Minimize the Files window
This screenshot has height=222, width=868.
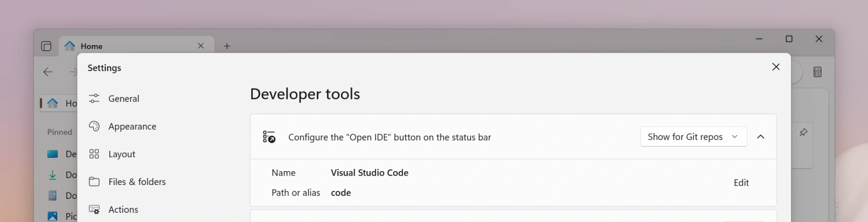(x=759, y=39)
